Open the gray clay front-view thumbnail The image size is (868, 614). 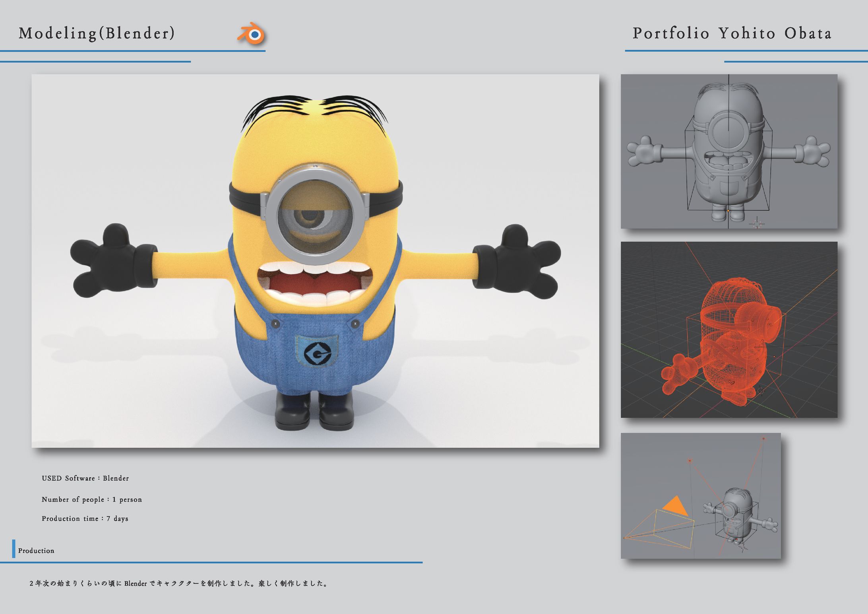(x=729, y=152)
